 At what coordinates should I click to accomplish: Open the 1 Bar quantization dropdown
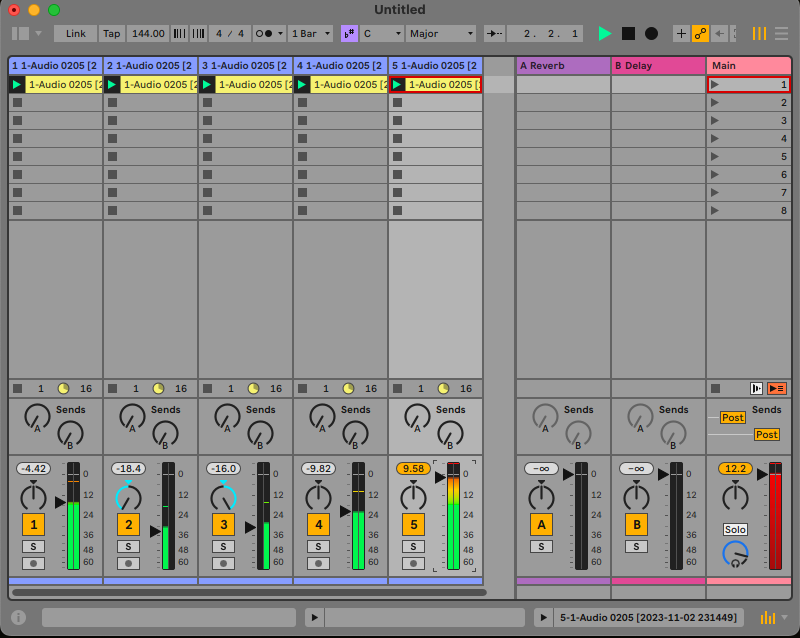click(310, 33)
